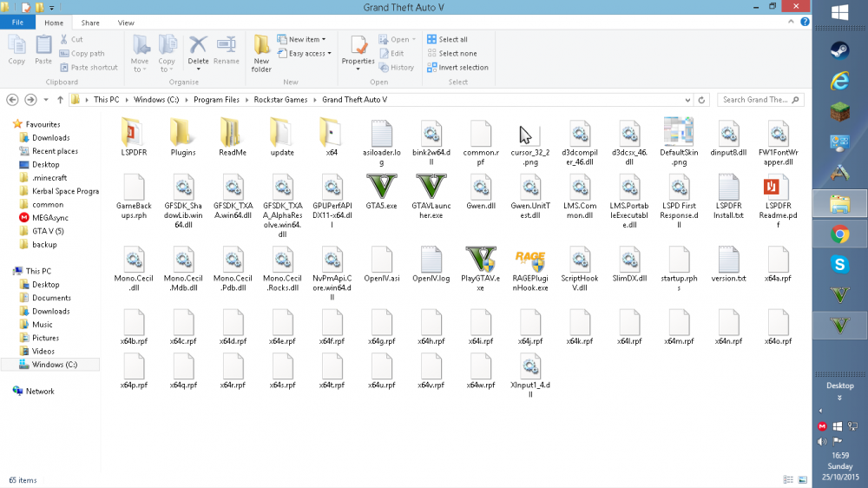Screen dimensions: 868x488
Task: Open Steam from the taskbar
Action: click(839, 50)
